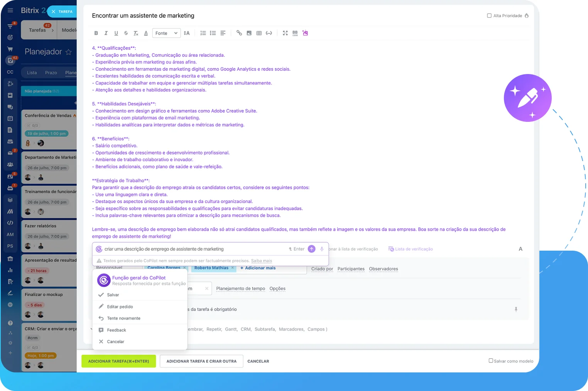588x391 pixels.
Task: Check Salvar como modelo
Action: pos(490,361)
